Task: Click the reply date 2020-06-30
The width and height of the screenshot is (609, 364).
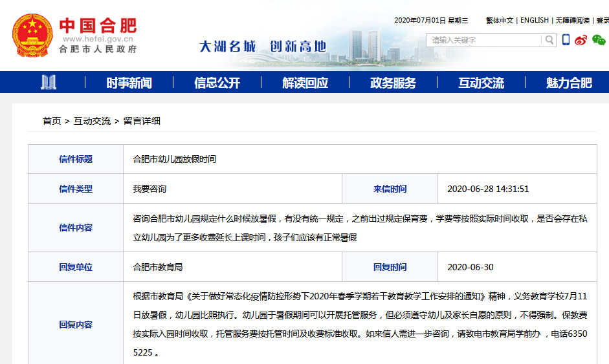Action: (471, 267)
